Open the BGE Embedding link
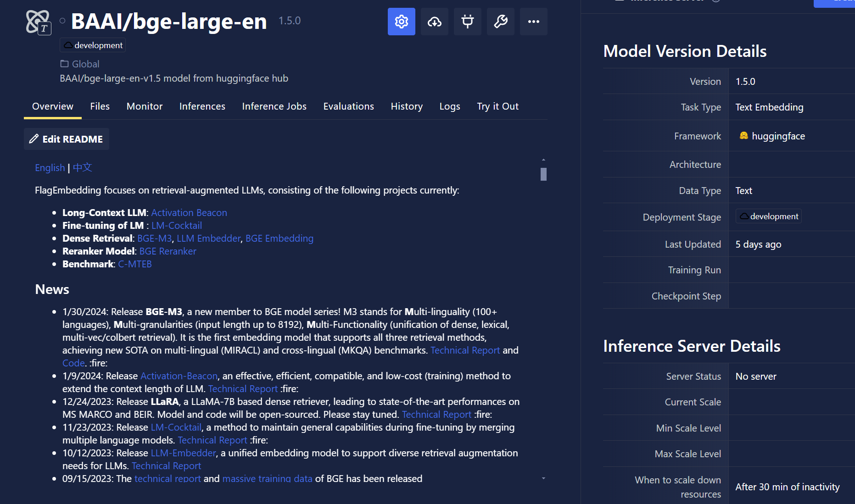The height and width of the screenshot is (504, 855). 279,238
